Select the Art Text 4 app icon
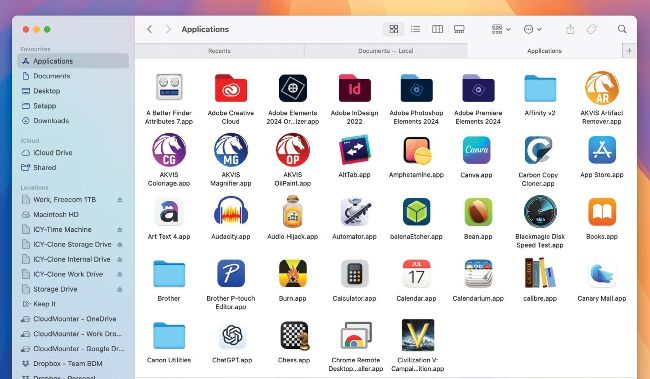 169,211
